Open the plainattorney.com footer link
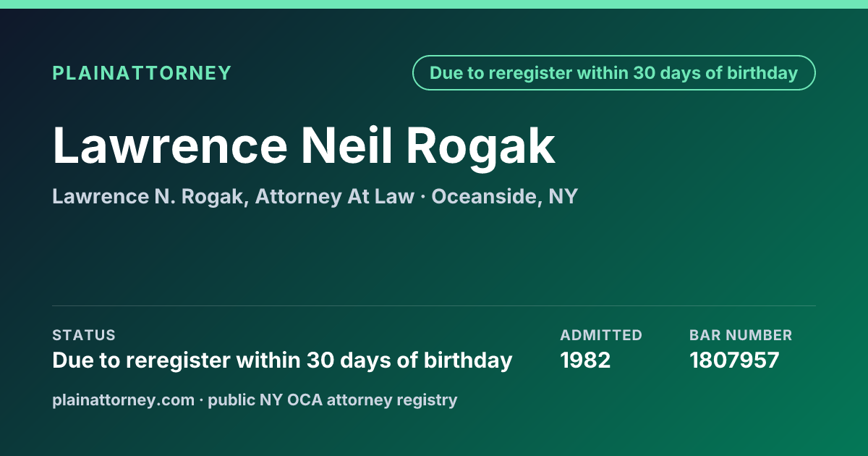The width and height of the screenshot is (868, 456). coord(123,400)
